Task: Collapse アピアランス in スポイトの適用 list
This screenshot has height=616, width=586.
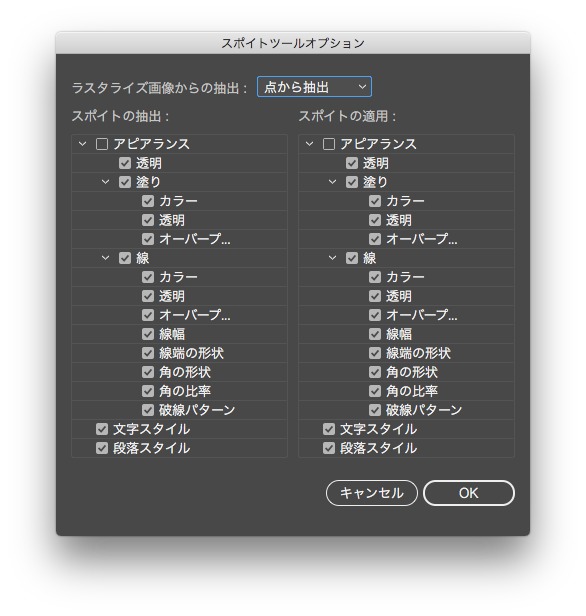Action: coord(309,144)
